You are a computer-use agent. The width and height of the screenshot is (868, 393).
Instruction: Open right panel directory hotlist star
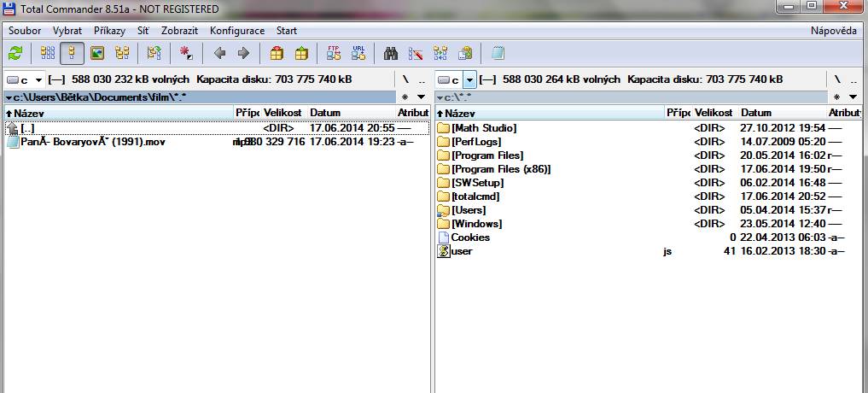(x=836, y=97)
